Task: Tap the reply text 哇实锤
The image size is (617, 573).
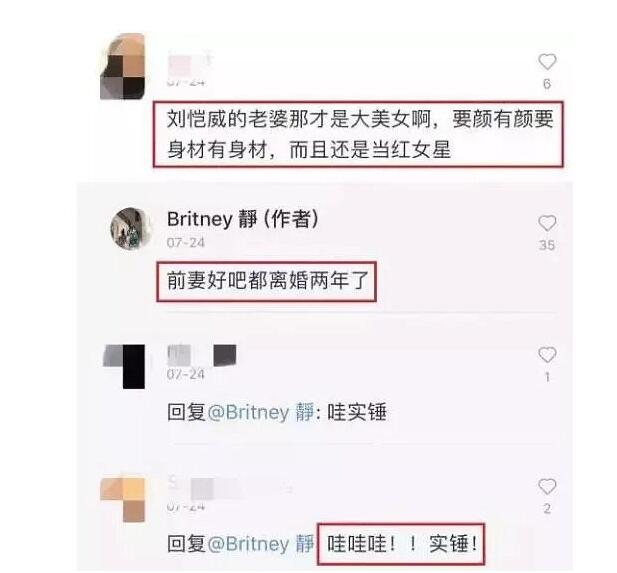Action: tap(358, 412)
